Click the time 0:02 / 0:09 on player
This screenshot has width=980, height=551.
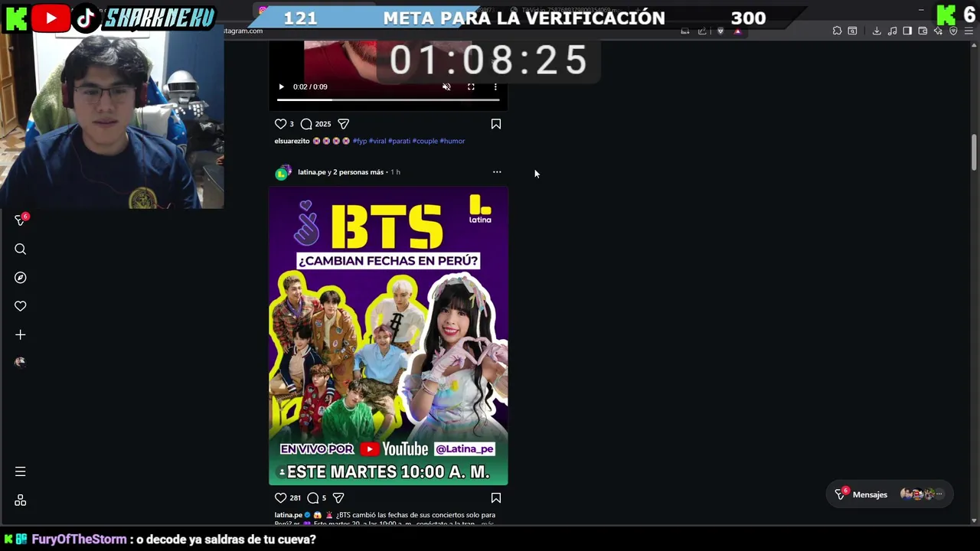tap(310, 86)
